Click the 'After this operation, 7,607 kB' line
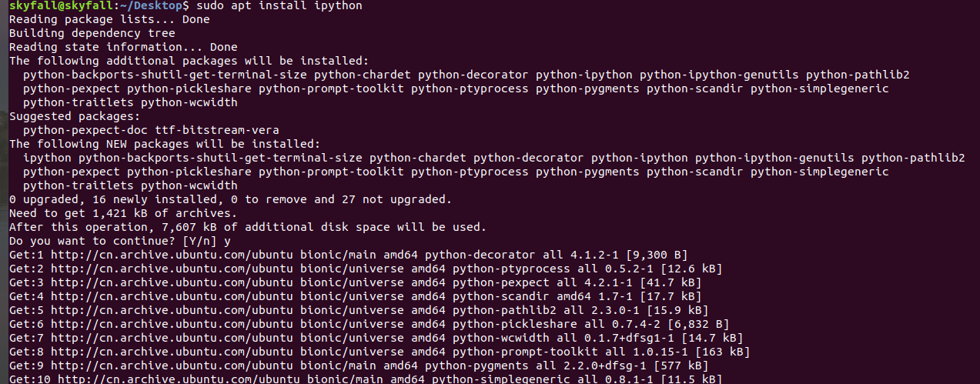The image size is (980, 384). [x=248, y=227]
